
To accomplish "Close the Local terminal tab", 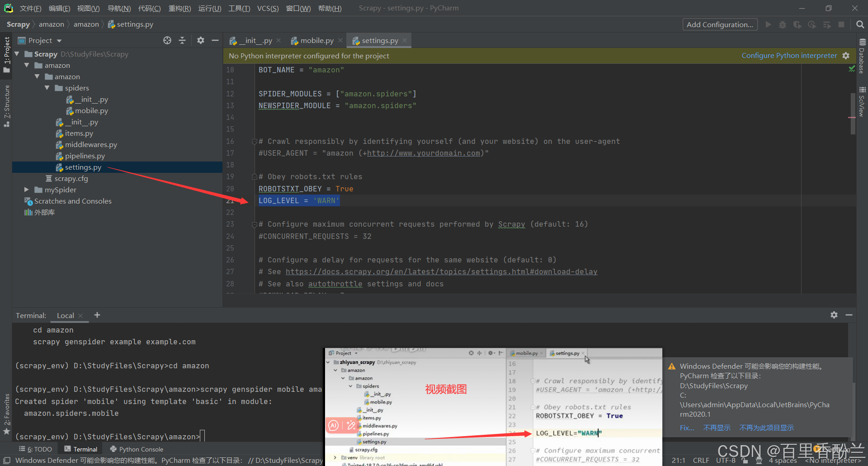I will coord(80,315).
